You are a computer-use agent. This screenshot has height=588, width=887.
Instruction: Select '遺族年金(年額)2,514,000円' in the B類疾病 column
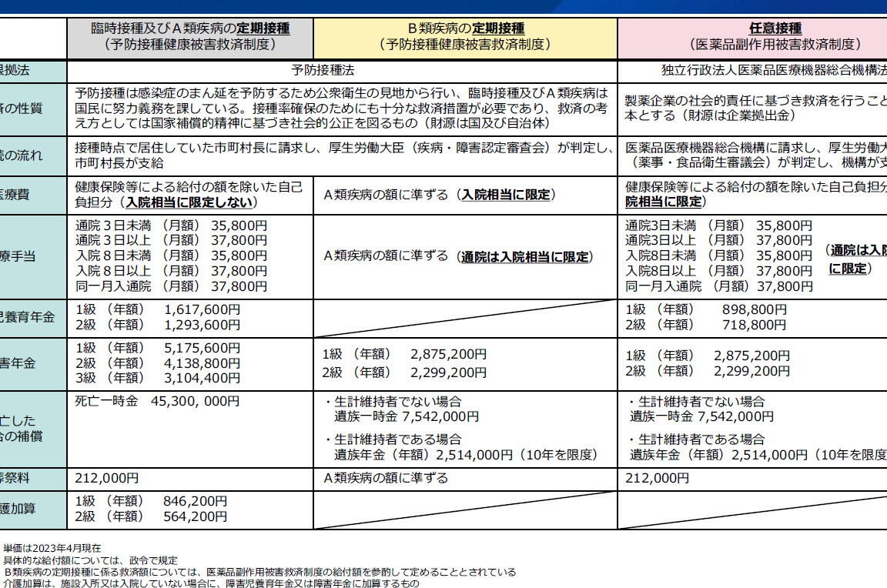(423, 455)
